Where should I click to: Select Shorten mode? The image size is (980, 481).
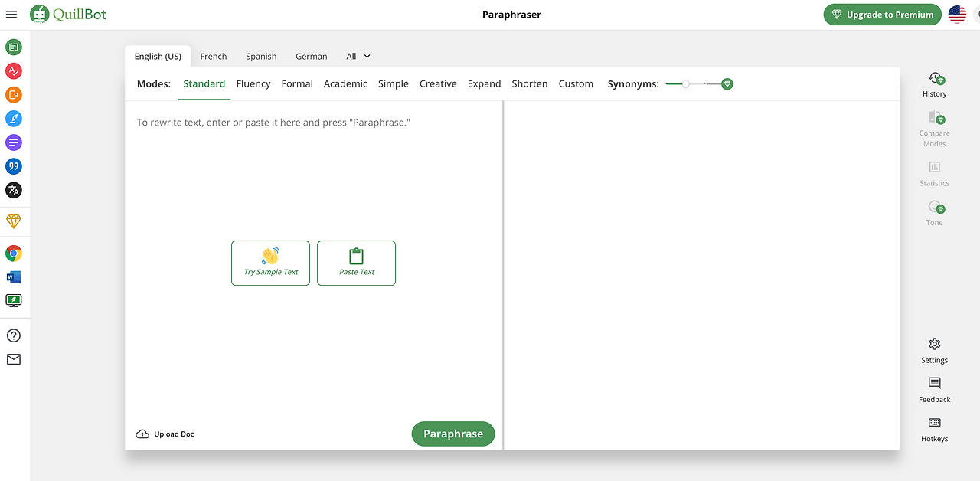pos(530,83)
